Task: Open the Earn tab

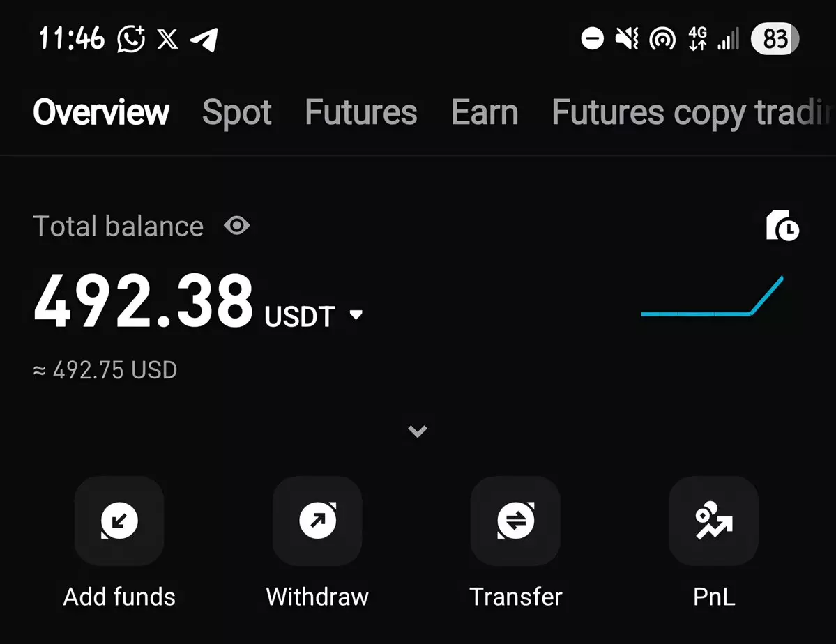Action: point(485,112)
